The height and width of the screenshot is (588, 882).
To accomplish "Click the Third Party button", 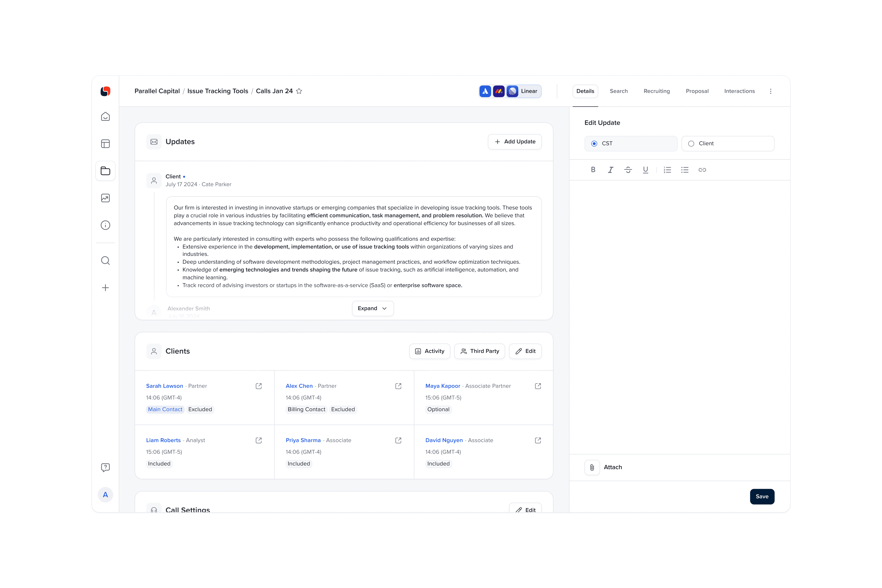I will 480,351.
